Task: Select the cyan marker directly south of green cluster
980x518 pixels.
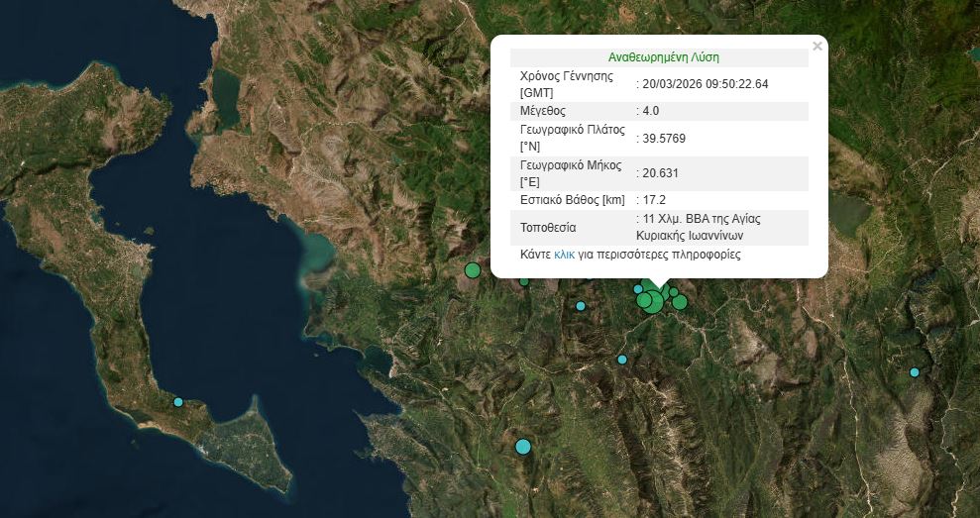Action: coord(622,360)
